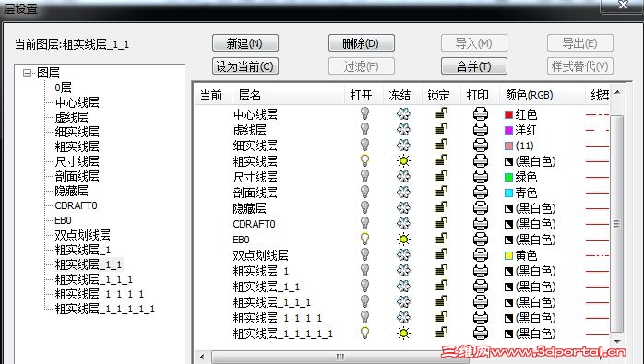Click the 设为当前(C) button

tap(245, 66)
